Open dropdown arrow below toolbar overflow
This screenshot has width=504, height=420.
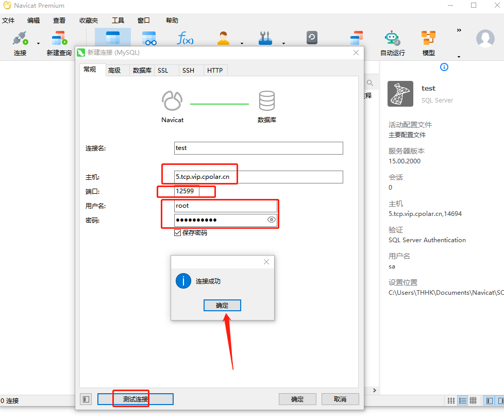[459, 57]
